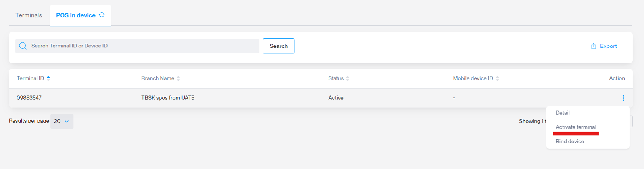The width and height of the screenshot is (644, 169).
Task: Click the row for terminal 09883547
Action: pyautogui.click(x=321, y=98)
